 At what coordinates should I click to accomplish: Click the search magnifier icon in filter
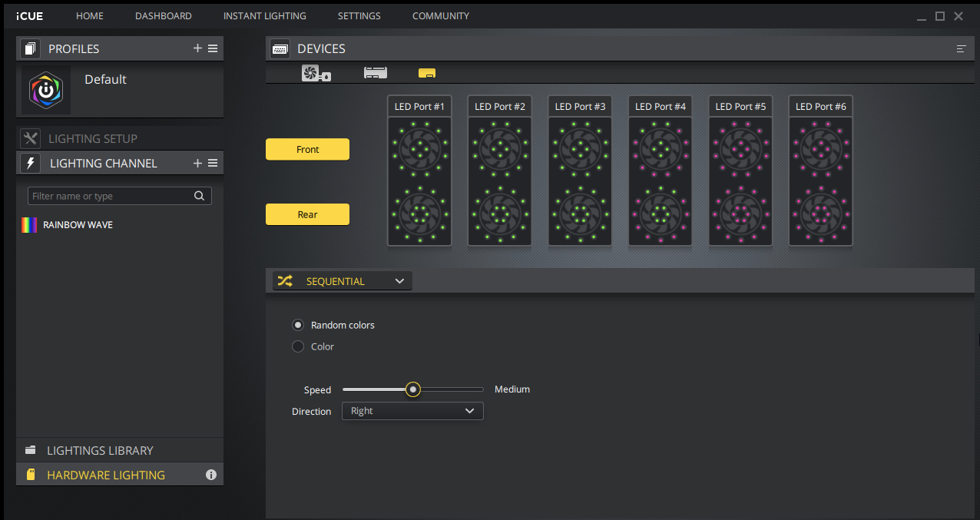[x=199, y=196]
